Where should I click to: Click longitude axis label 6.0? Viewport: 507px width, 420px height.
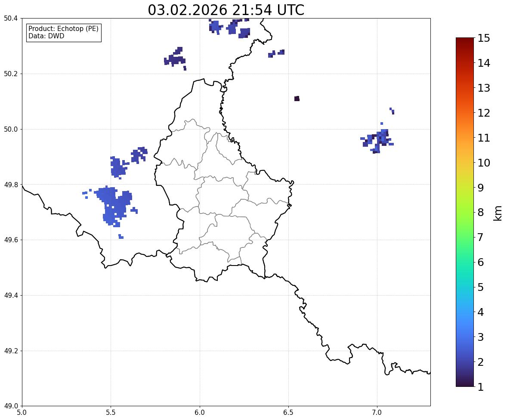point(200,413)
